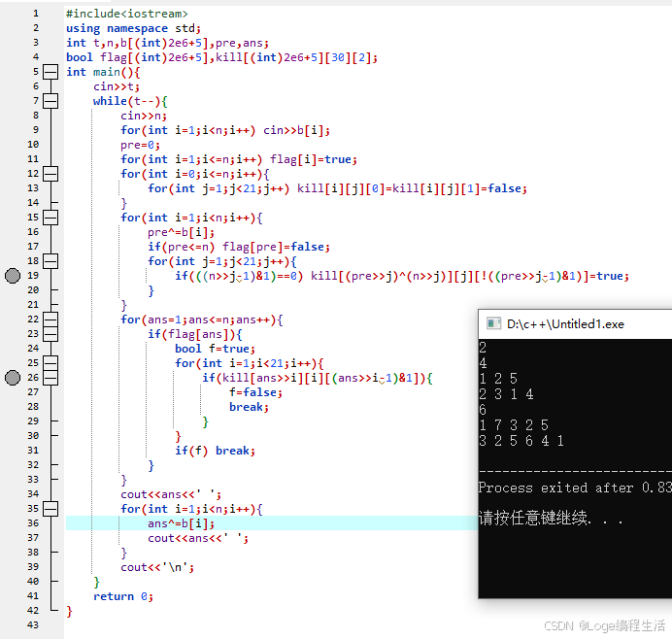Click the cout<<'\n'; statement
The width and height of the screenshot is (672, 639).
[157, 567]
